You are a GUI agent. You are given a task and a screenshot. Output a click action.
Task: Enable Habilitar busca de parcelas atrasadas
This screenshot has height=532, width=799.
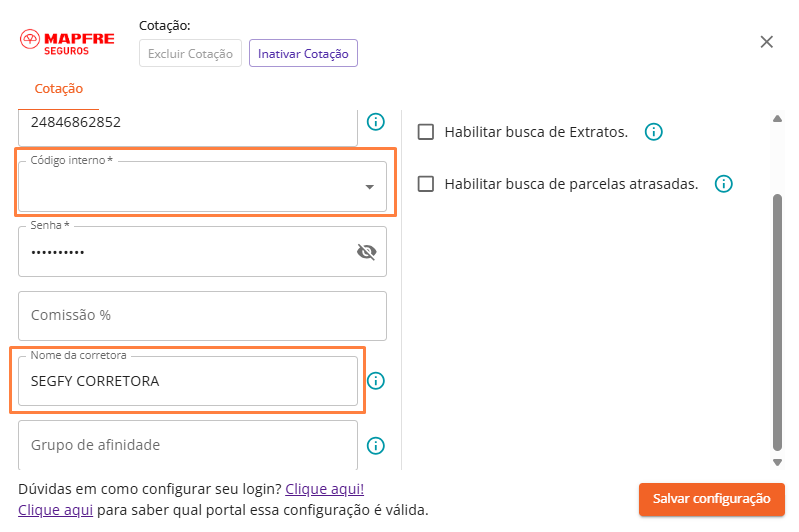[x=426, y=184]
